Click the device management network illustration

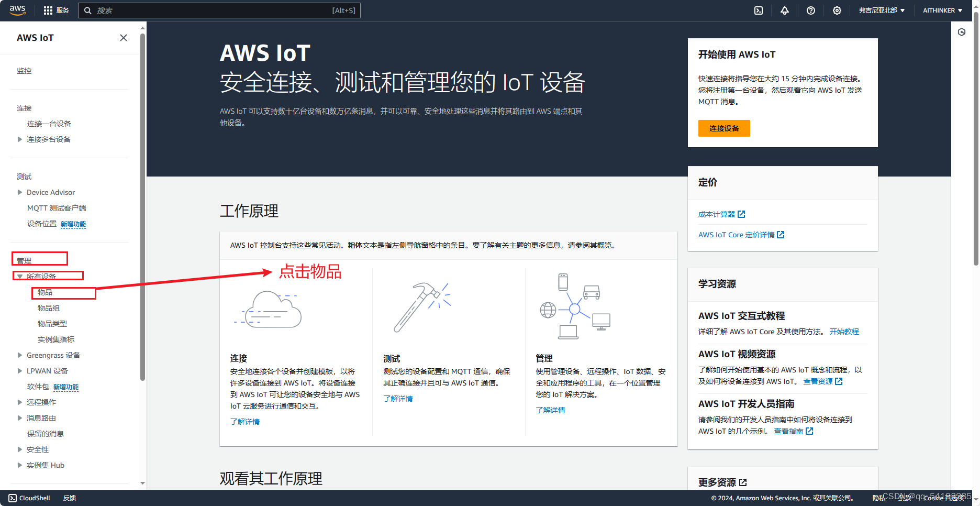click(x=575, y=306)
